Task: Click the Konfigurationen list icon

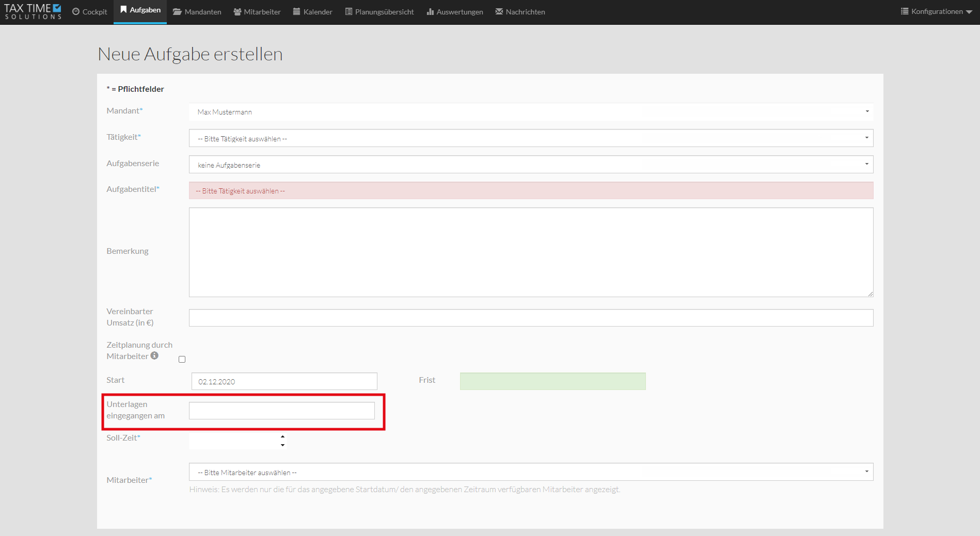Action: click(905, 11)
